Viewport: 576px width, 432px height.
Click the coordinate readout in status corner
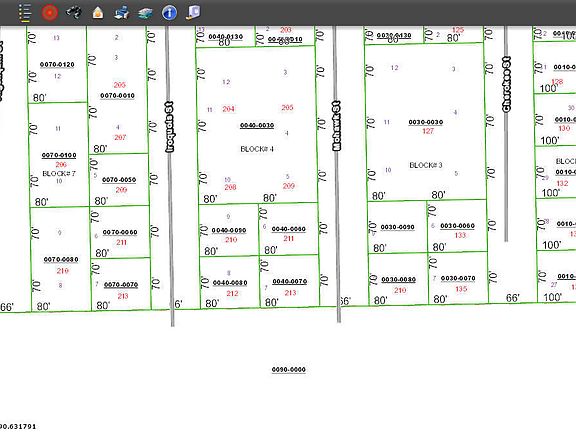(18, 426)
